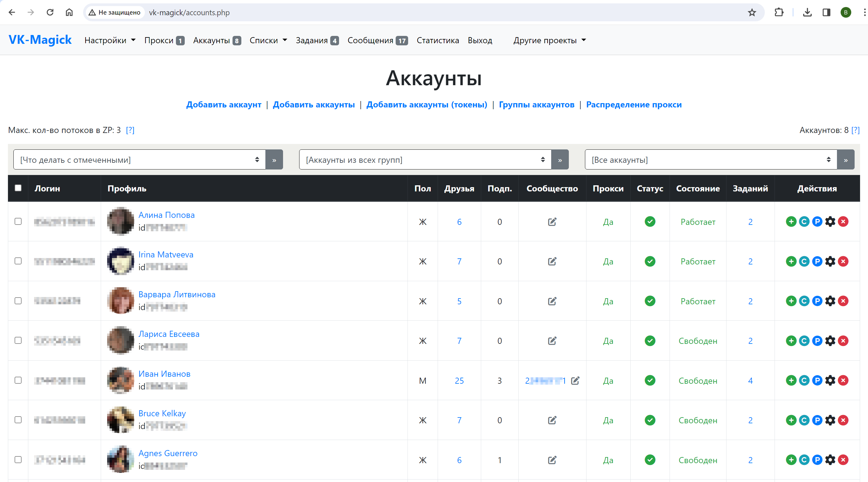
Task: Click teal C icon for Irina Matveeva
Action: coord(804,261)
